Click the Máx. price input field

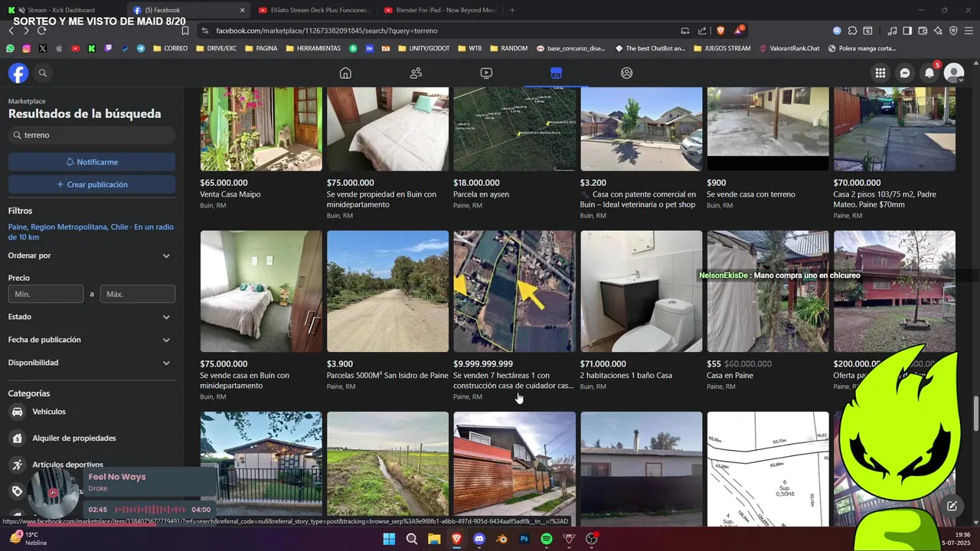138,294
